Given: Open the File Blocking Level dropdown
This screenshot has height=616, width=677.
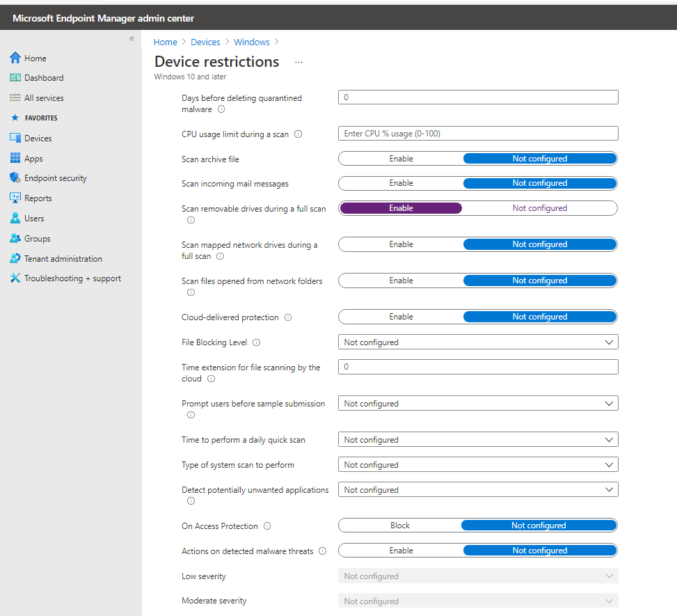Looking at the screenshot, I should pos(477,342).
